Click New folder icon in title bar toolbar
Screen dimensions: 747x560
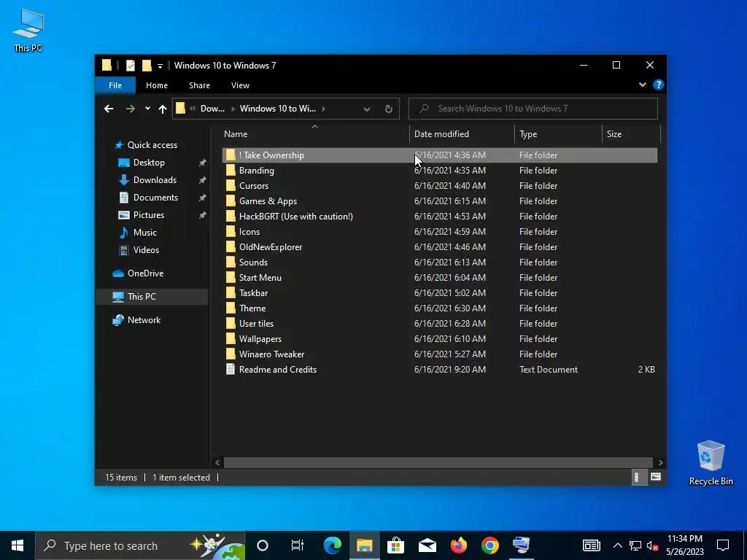click(x=147, y=65)
